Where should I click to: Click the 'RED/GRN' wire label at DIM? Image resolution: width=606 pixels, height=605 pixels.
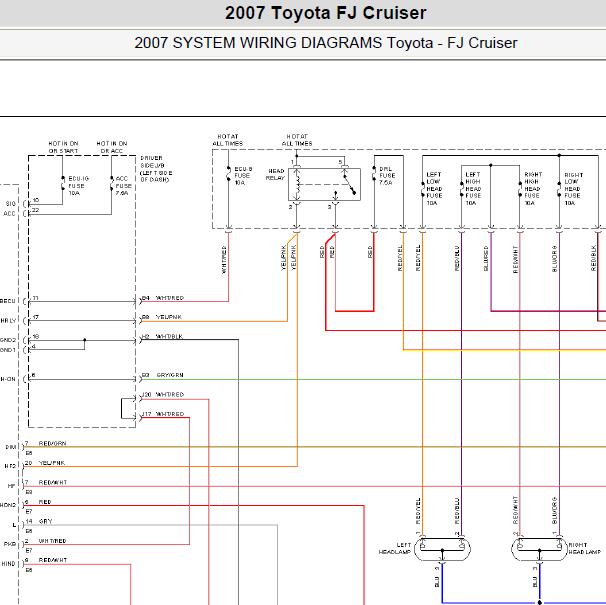point(53,443)
